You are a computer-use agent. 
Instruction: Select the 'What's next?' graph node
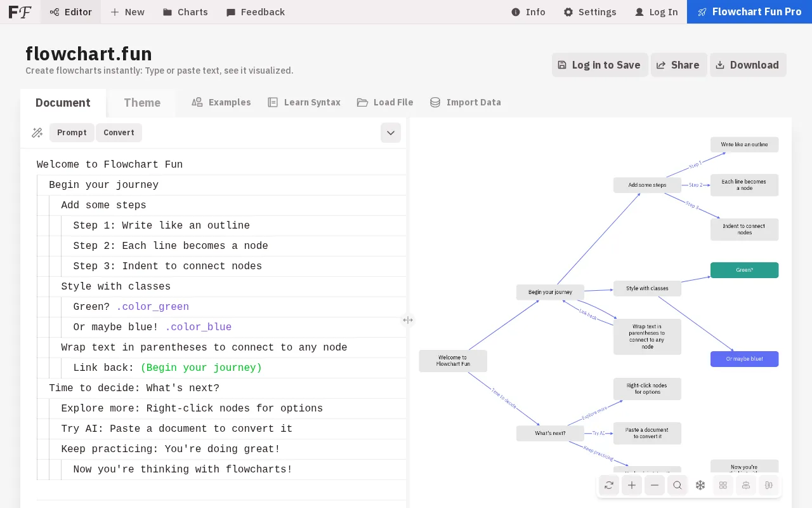click(550, 433)
